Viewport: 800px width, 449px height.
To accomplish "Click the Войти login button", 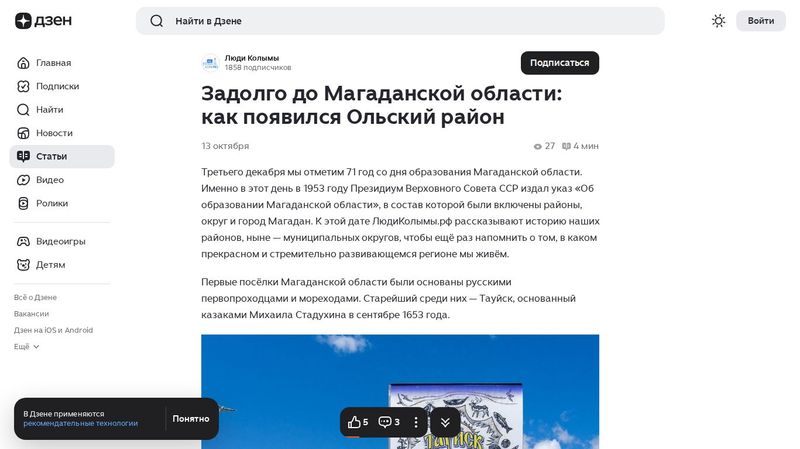I will pos(760,21).
